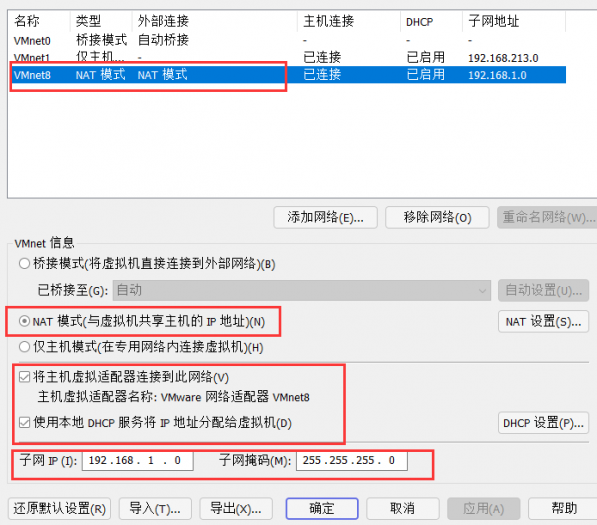Open NAT 设置(S)... dialog
The width and height of the screenshot is (597, 525).
[543, 322]
